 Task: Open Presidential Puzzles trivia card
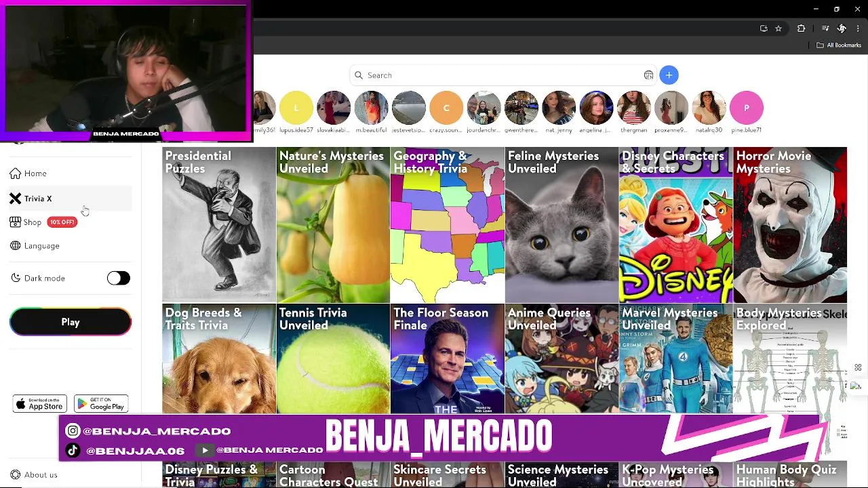[x=219, y=225]
